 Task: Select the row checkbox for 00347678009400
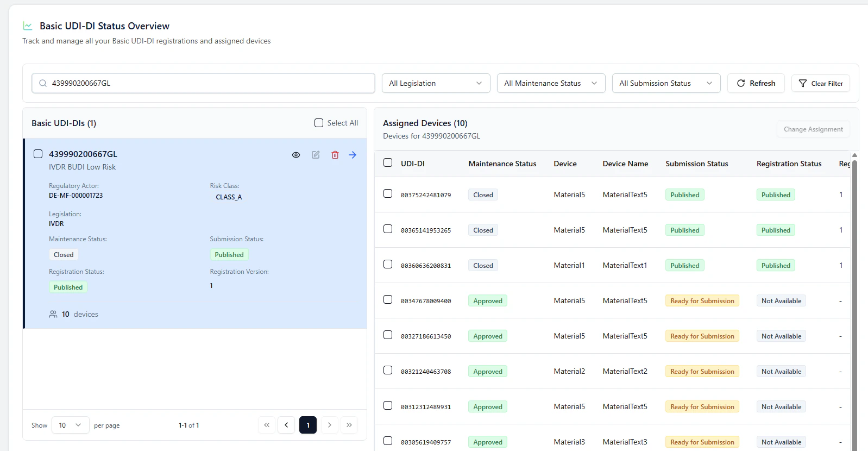tap(388, 299)
